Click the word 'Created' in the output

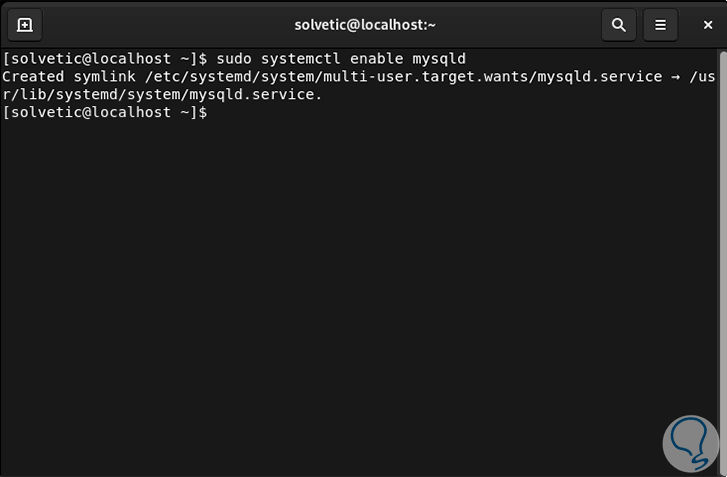pos(32,76)
